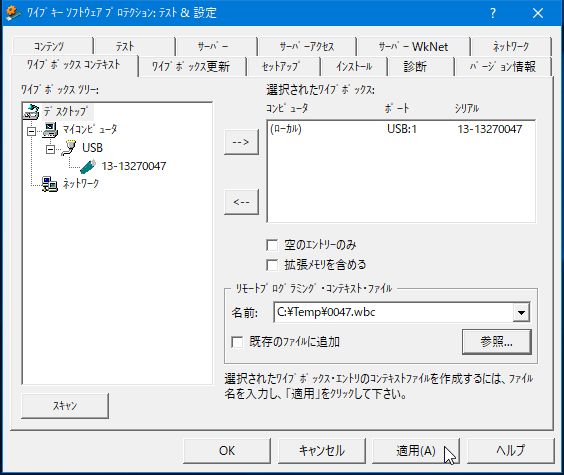564x475 pixels.
Task: Select the Desktop root icon in tree
Action: pyautogui.click(x=31, y=112)
